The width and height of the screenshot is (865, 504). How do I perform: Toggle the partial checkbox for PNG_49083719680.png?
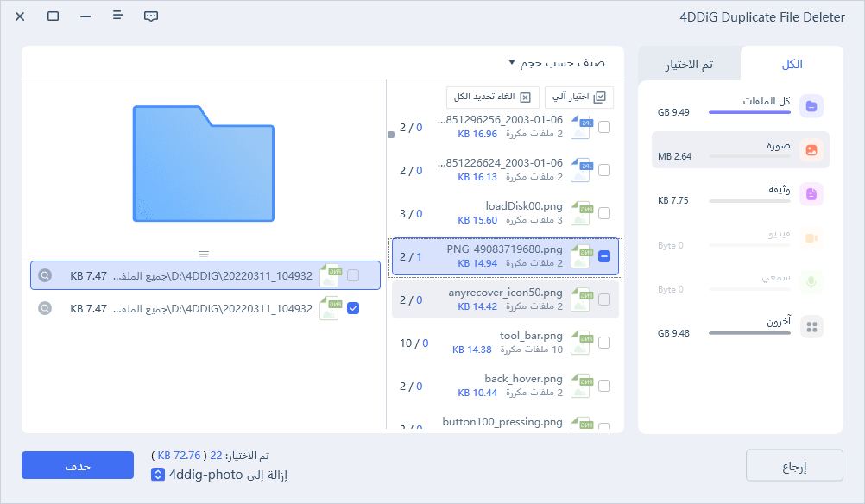point(604,256)
